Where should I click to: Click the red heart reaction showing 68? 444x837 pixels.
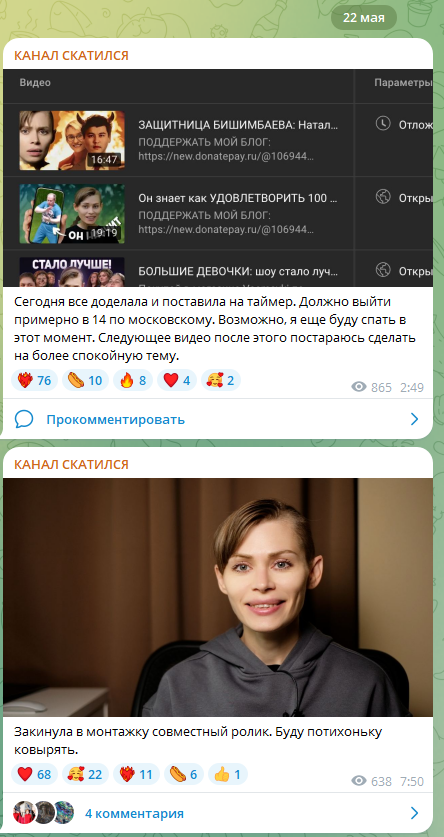(x=34, y=774)
